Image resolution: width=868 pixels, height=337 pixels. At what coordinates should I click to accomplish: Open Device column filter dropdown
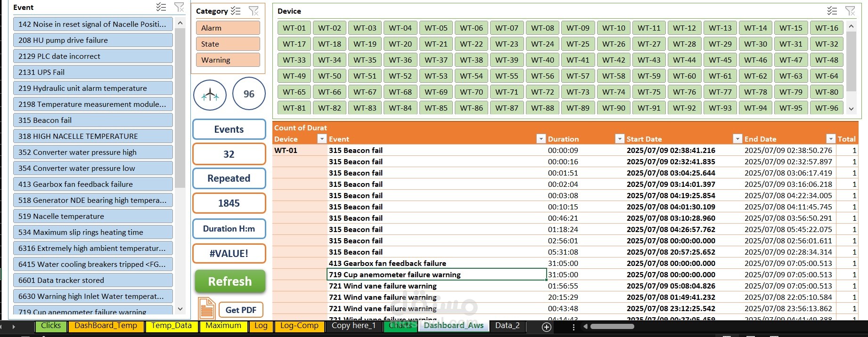322,139
